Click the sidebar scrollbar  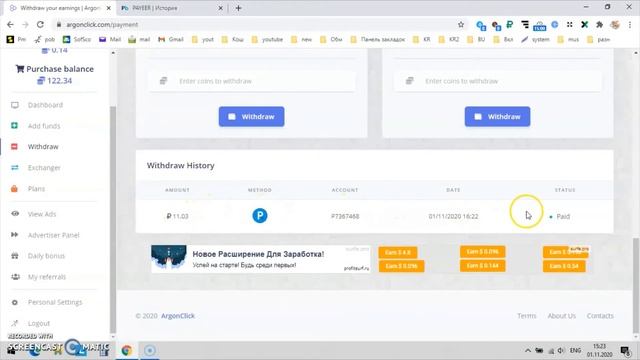click(113, 220)
